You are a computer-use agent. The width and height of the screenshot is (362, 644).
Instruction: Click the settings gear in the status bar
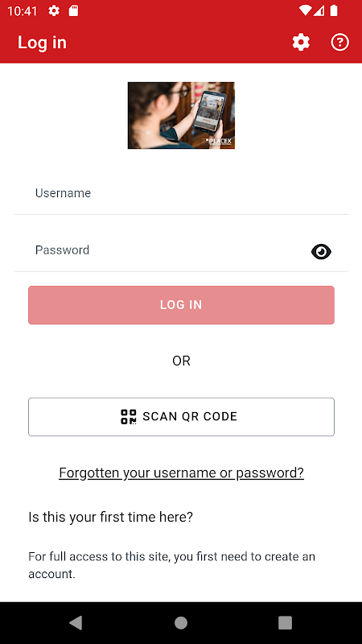54,10
